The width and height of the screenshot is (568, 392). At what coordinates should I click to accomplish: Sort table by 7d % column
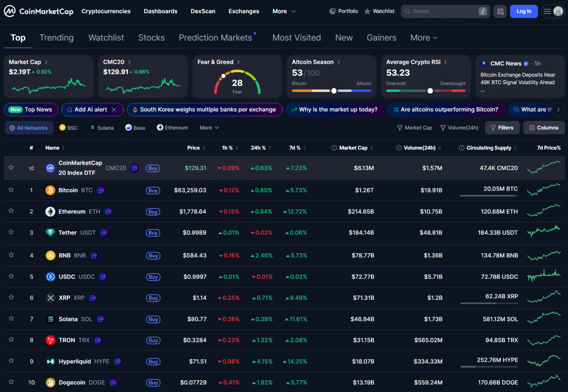297,148
